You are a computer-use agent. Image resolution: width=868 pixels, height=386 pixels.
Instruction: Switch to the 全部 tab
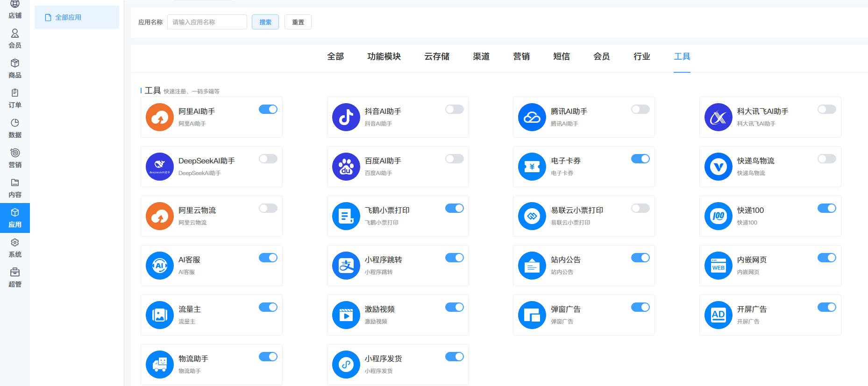coord(335,56)
